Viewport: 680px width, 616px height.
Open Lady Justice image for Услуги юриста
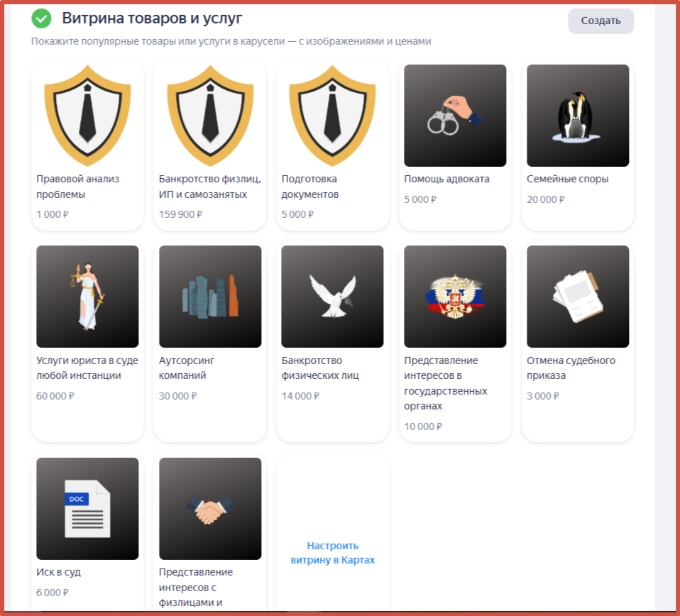[x=87, y=297]
